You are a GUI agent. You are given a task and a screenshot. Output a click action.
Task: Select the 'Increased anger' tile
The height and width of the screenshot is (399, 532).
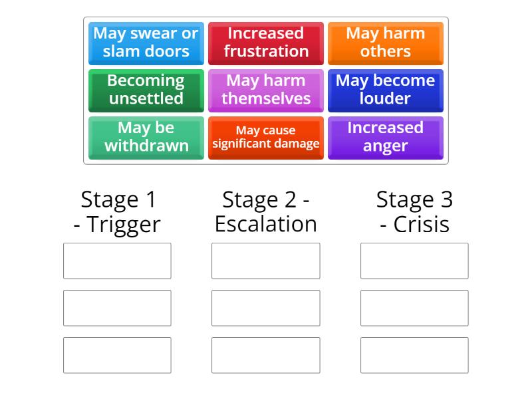(386, 138)
